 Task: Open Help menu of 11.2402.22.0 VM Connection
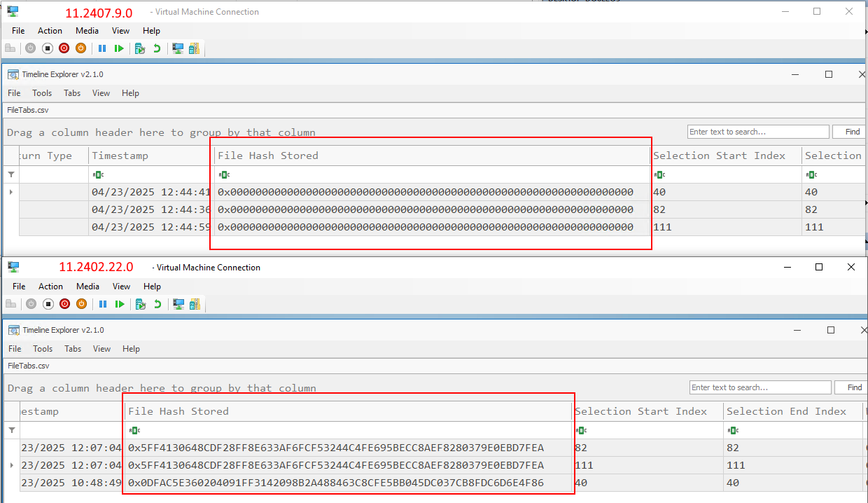[x=152, y=287]
